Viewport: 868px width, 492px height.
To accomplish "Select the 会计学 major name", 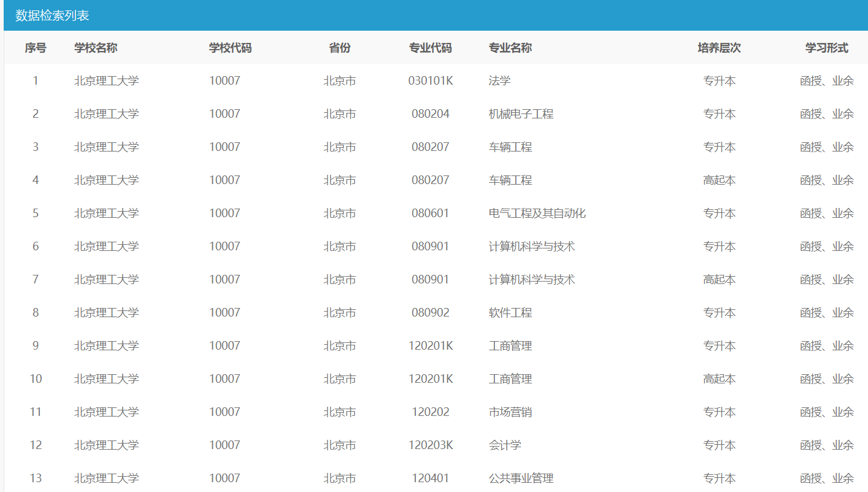I will coord(505,445).
